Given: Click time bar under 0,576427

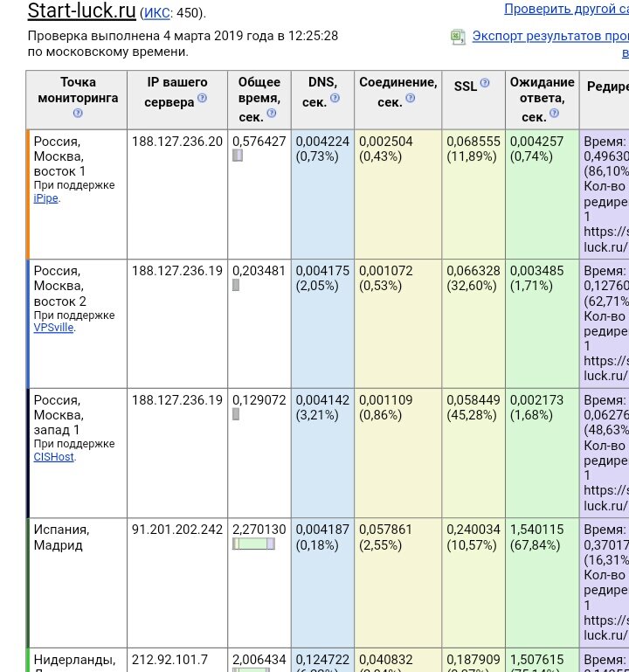Looking at the screenshot, I should [238, 156].
